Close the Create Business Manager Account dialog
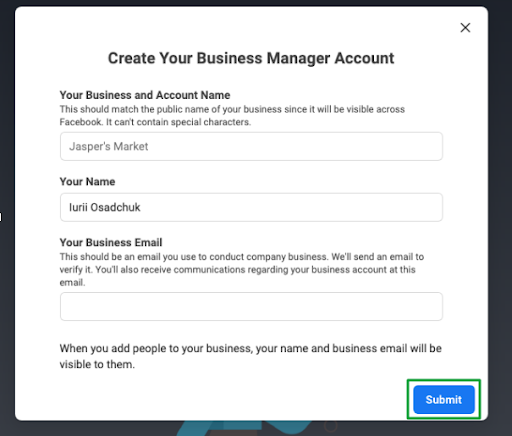512x436 pixels. pyautogui.click(x=465, y=28)
